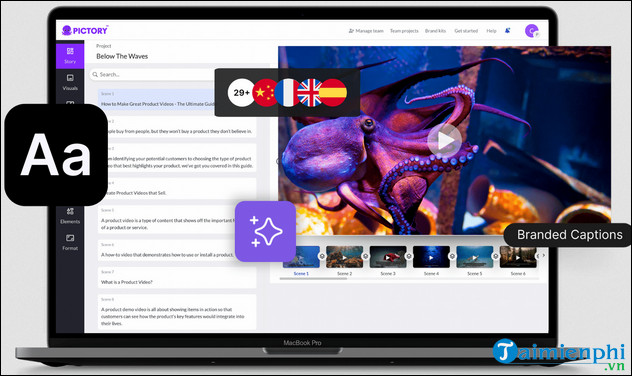Select the Scene 4 thumbnail
The height and width of the screenshot is (376, 632).
(x=431, y=257)
